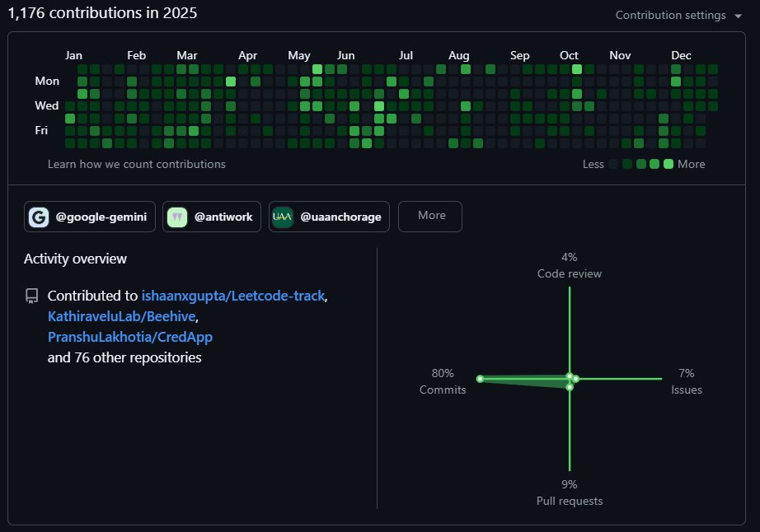
Task: Click the 9% Pull requests label
Action: coord(570,492)
